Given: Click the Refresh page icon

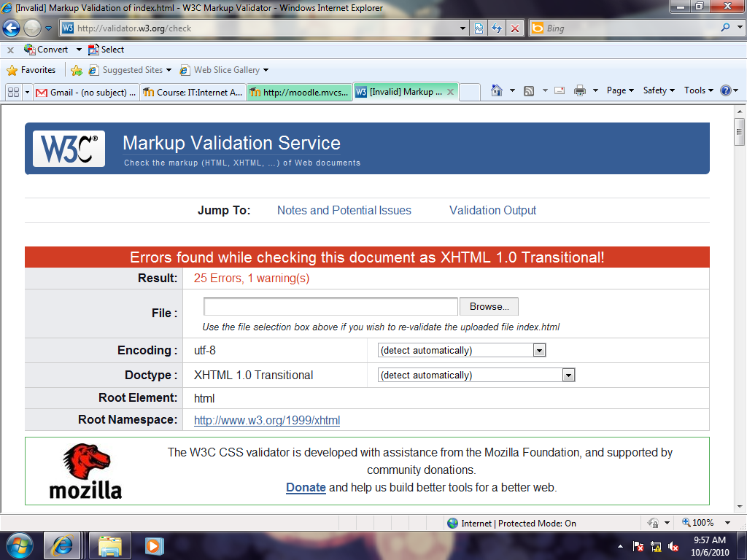Looking at the screenshot, I should 497,28.
